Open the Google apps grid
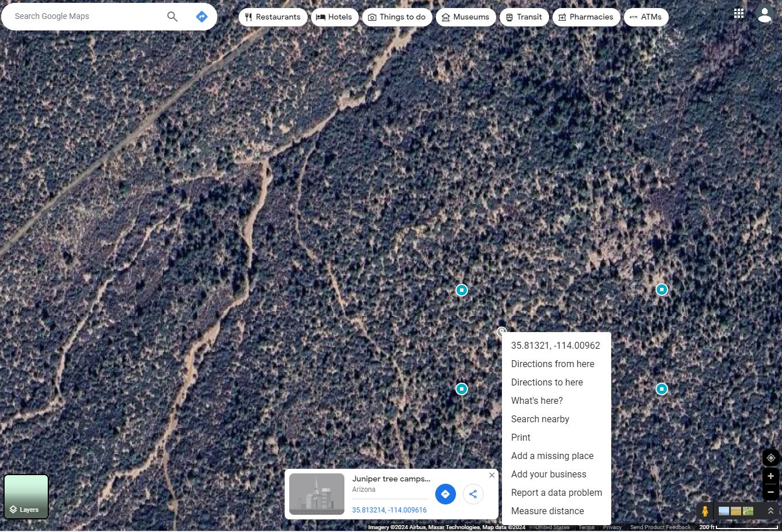 (x=739, y=14)
